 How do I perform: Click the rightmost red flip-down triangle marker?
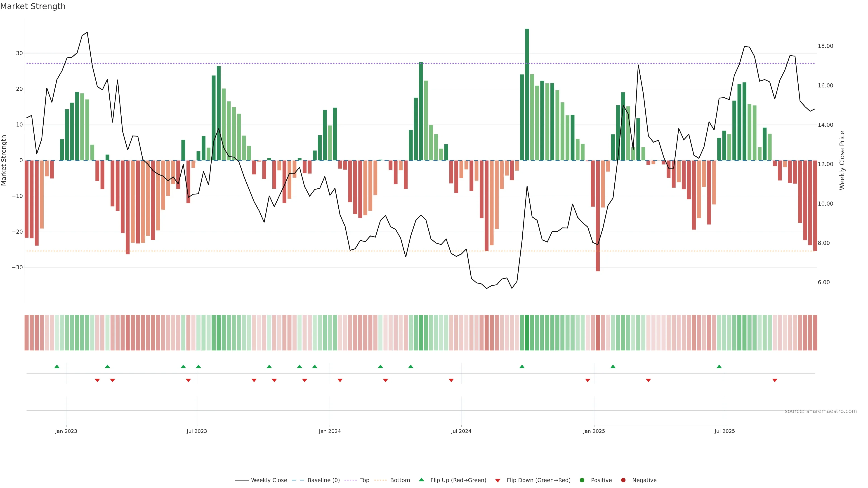pyautogui.click(x=775, y=380)
